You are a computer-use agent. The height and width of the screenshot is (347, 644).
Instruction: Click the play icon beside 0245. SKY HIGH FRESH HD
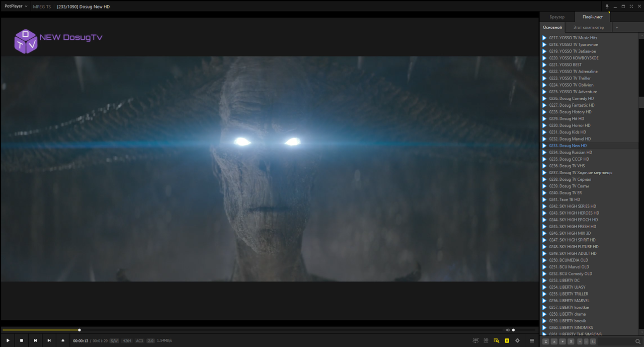pyautogui.click(x=544, y=227)
